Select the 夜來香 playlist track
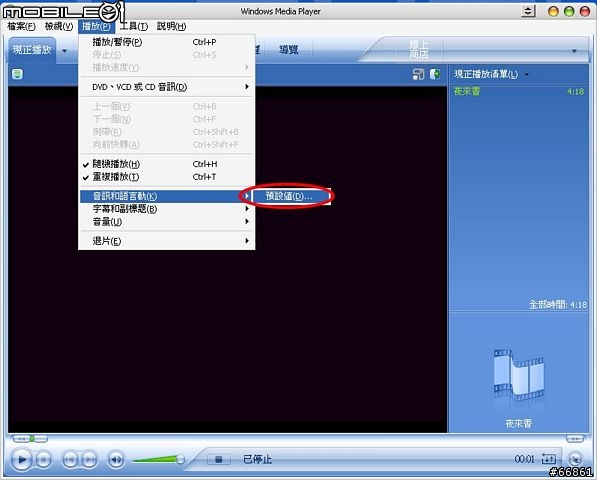 tap(519, 91)
